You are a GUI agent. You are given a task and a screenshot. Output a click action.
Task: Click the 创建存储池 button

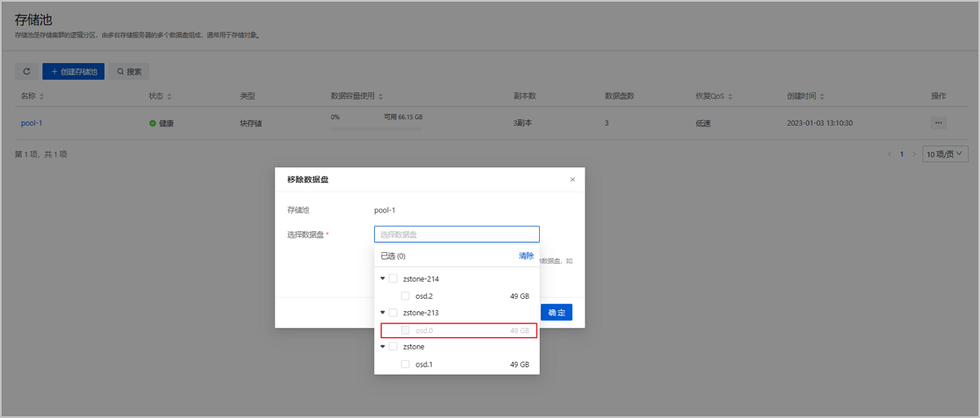(x=73, y=72)
